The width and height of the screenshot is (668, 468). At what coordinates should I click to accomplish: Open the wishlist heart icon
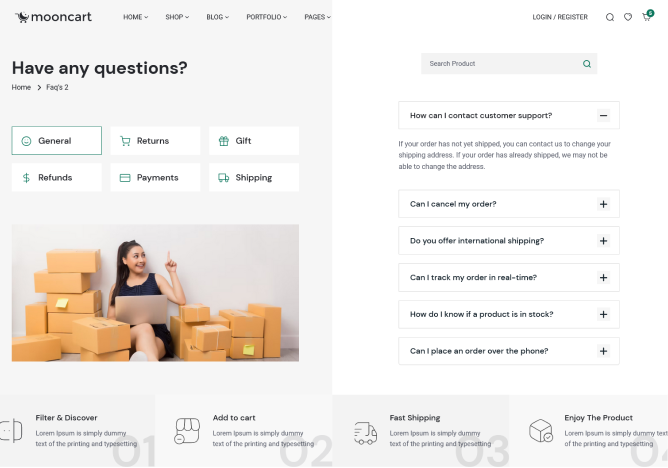pyautogui.click(x=628, y=17)
